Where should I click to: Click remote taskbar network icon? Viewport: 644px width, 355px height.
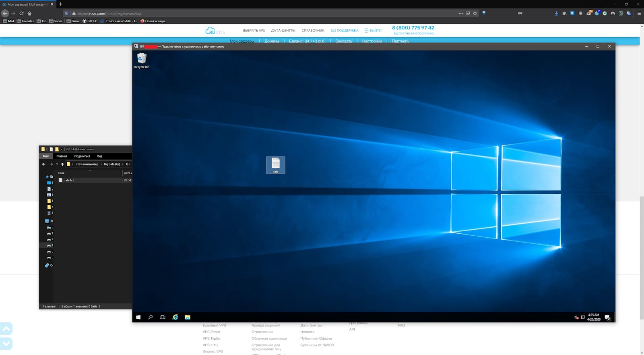click(583, 318)
